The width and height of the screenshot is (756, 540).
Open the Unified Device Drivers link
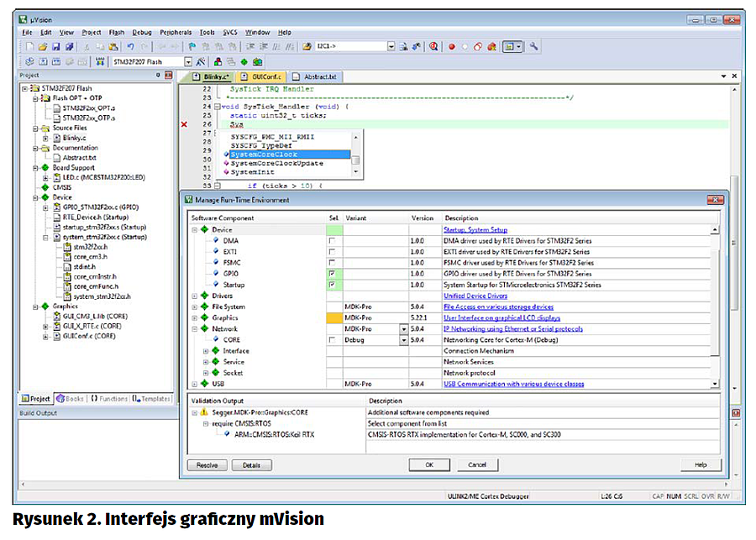tap(475, 296)
